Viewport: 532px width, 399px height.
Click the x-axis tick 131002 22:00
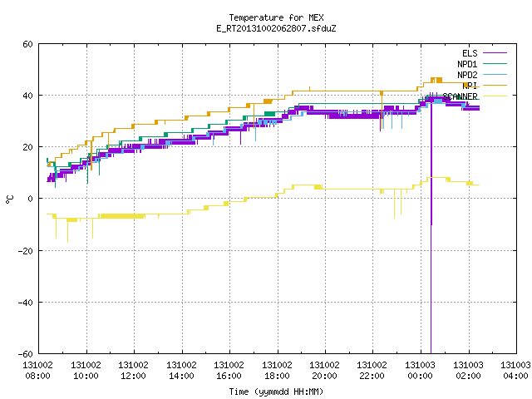[372, 371]
